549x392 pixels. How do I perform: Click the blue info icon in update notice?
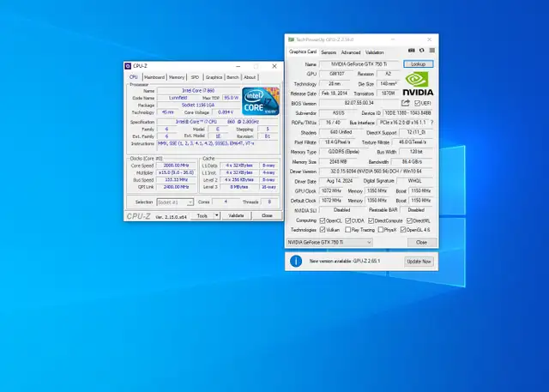tap(296, 261)
